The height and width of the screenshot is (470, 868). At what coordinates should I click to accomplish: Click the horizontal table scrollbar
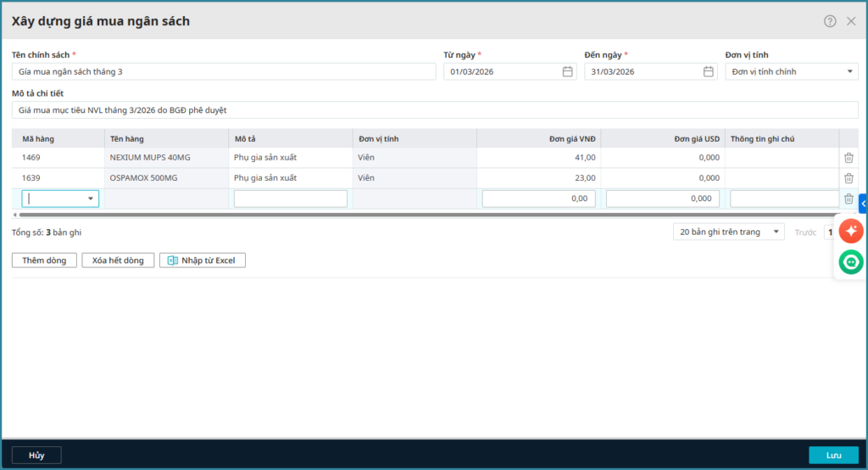pos(424,215)
